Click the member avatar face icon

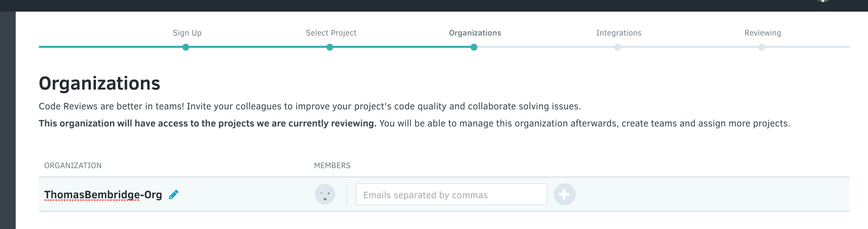pos(325,194)
